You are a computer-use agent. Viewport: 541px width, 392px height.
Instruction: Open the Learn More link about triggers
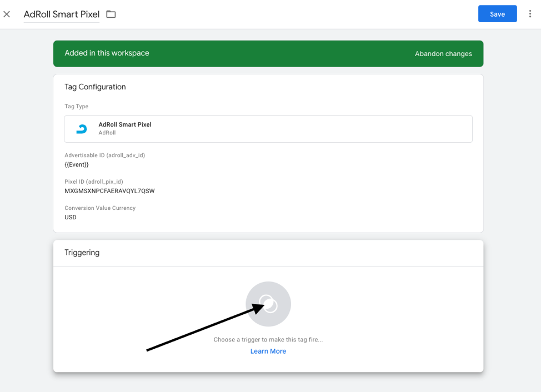pyautogui.click(x=268, y=351)
